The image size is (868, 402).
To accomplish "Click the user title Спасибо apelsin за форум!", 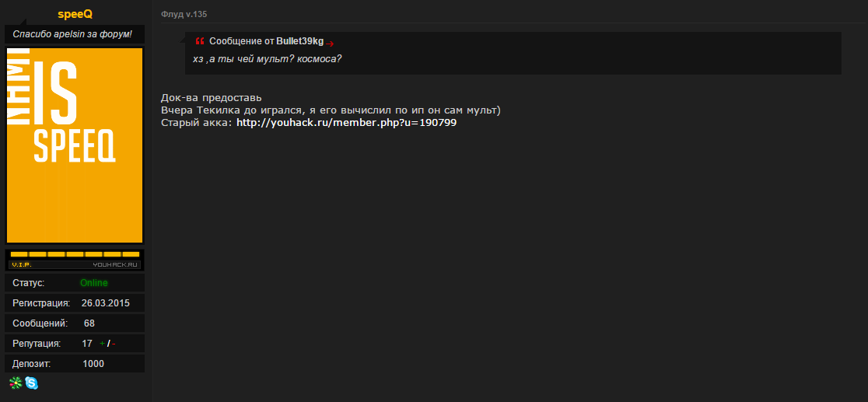I will pyautogui.click(x=72, y=34).
